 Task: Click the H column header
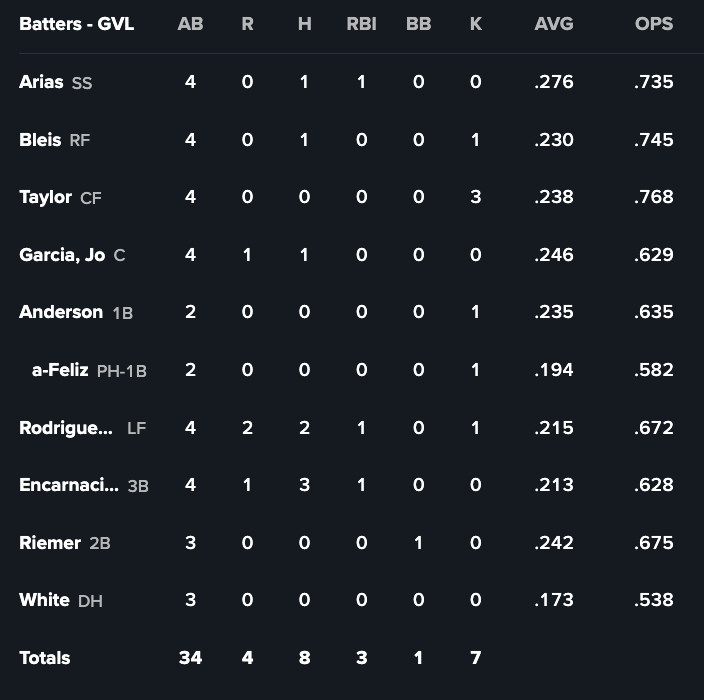click(x=304, y=24)
